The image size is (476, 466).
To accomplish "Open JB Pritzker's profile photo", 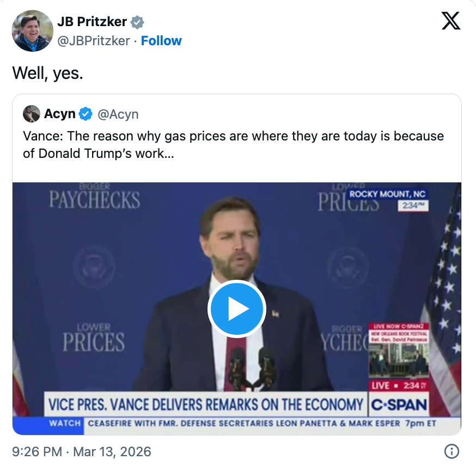I will coord(32,31).
